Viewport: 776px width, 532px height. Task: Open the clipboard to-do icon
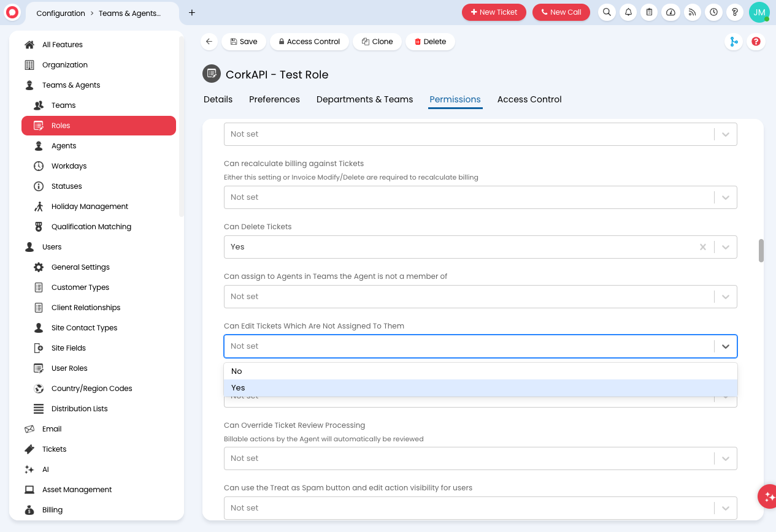click(x=650, y=12)
